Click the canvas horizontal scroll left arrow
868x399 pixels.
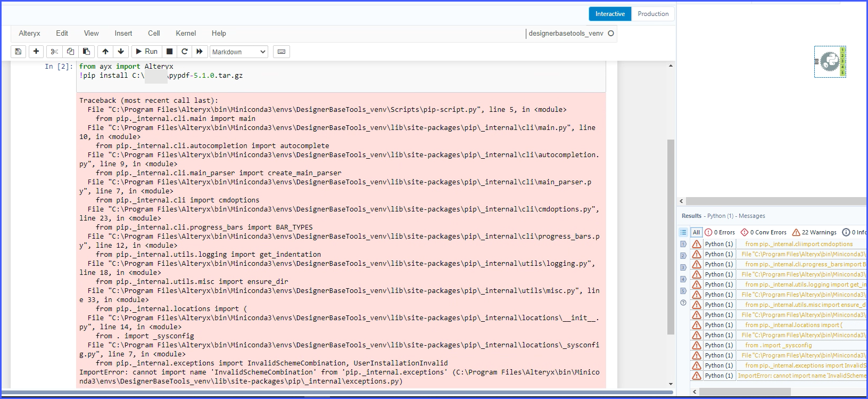pos(681,201)
